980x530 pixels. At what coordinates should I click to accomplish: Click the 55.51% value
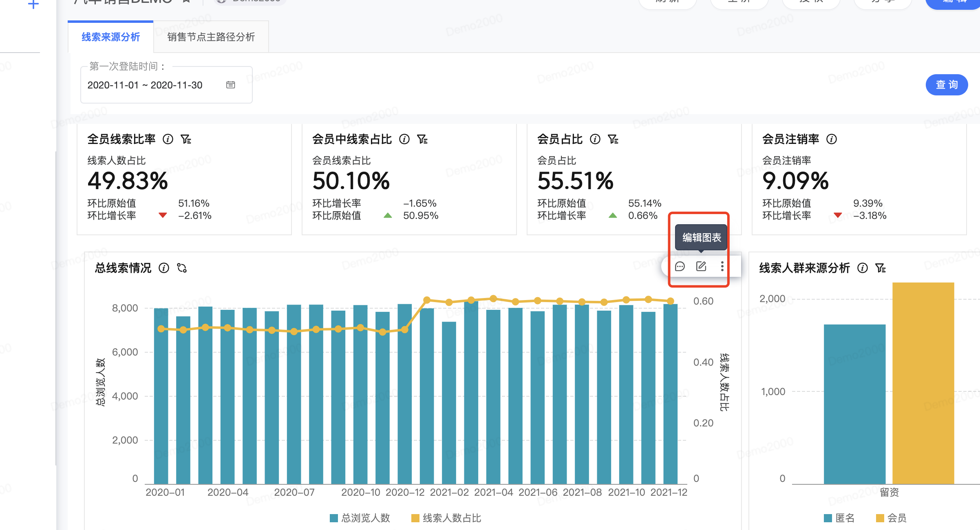point(576,181)
